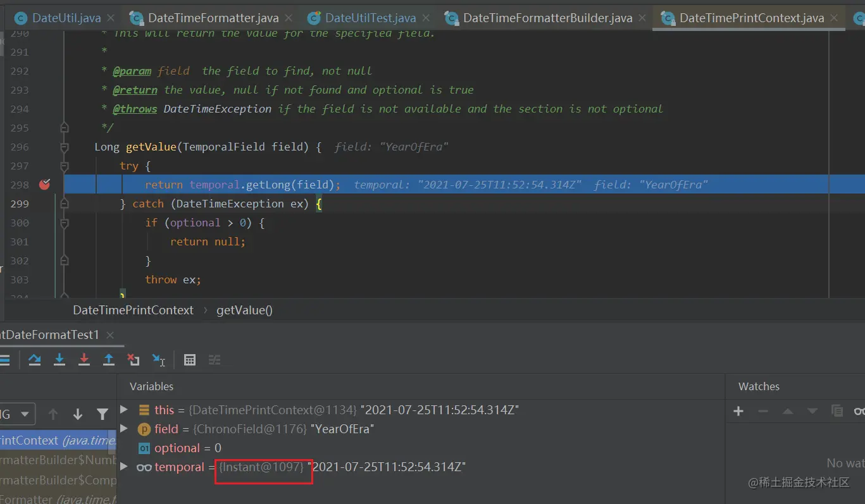Image resolution: width=865 pixels, height=504 pixels.
Task: Click the Drop Frame icon
Action: coord(134,360)
